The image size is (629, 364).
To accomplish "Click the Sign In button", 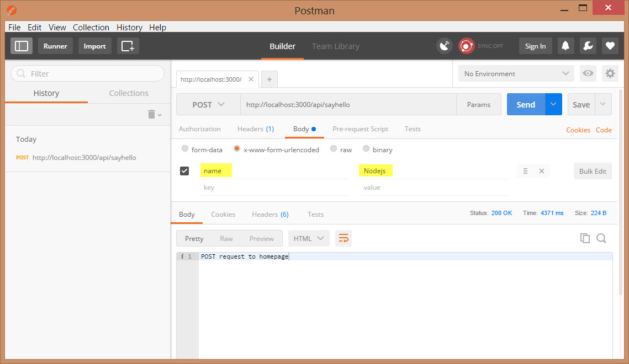I will (x=536, y=46).
